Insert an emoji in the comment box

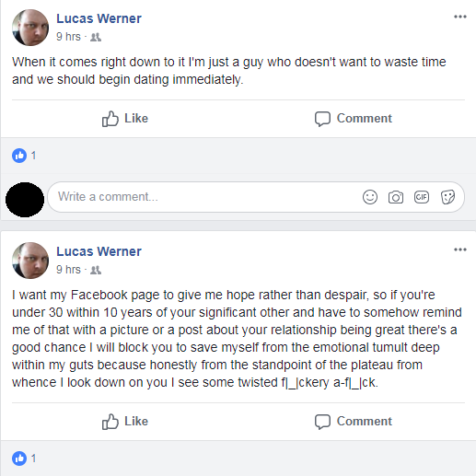pos(370,197)
